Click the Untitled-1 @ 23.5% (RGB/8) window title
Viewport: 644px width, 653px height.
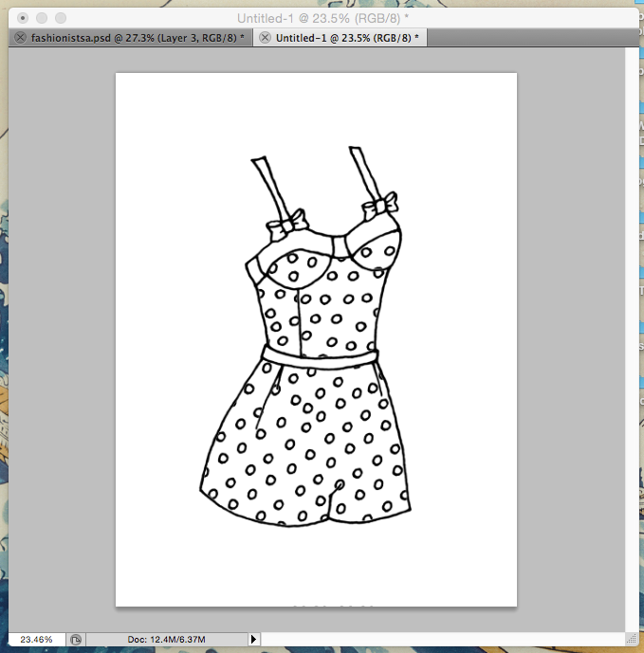(x=322, y=18)
